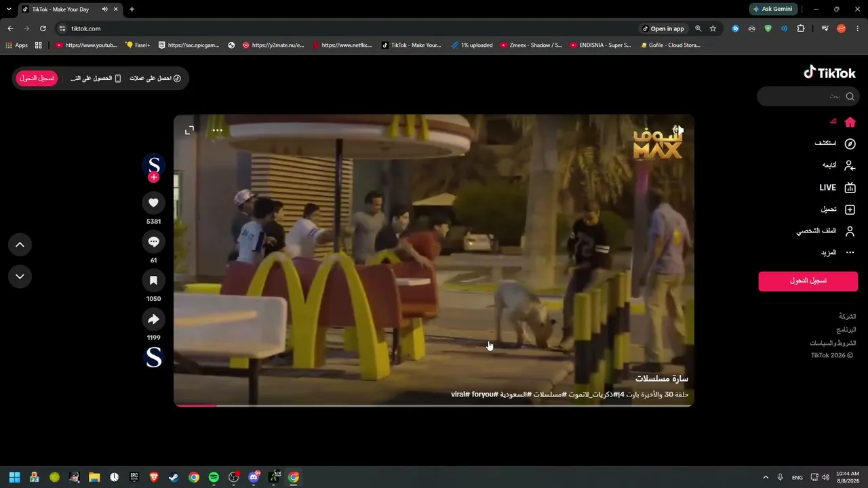Open the Windows Start menu
The height and width of the screenshot is (488, 868).
pos(14,477)
